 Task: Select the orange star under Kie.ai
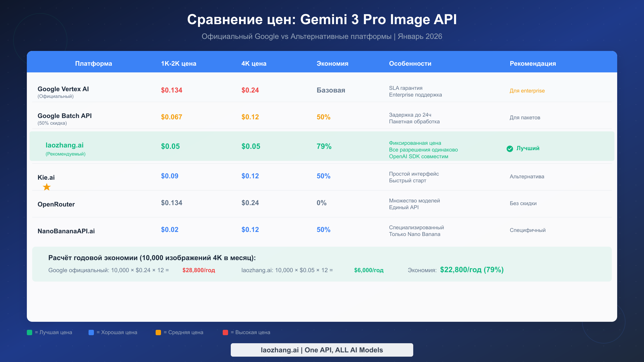pos(46,187)
